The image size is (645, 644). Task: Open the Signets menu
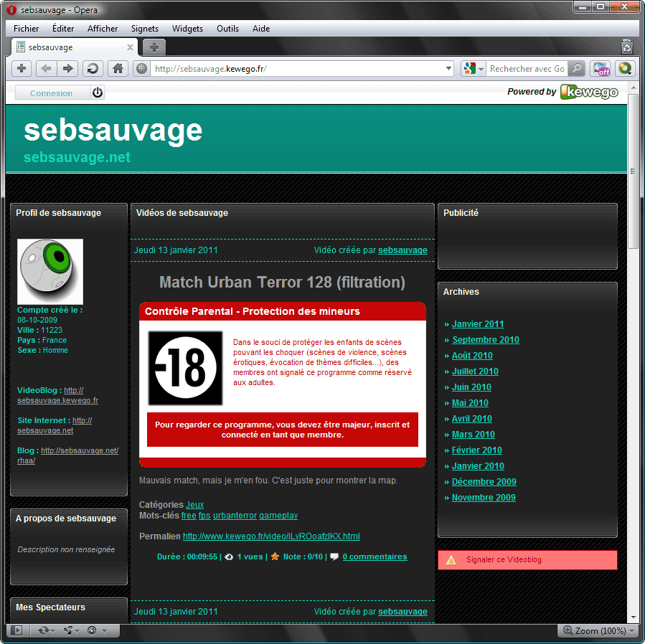pos(144,29)
